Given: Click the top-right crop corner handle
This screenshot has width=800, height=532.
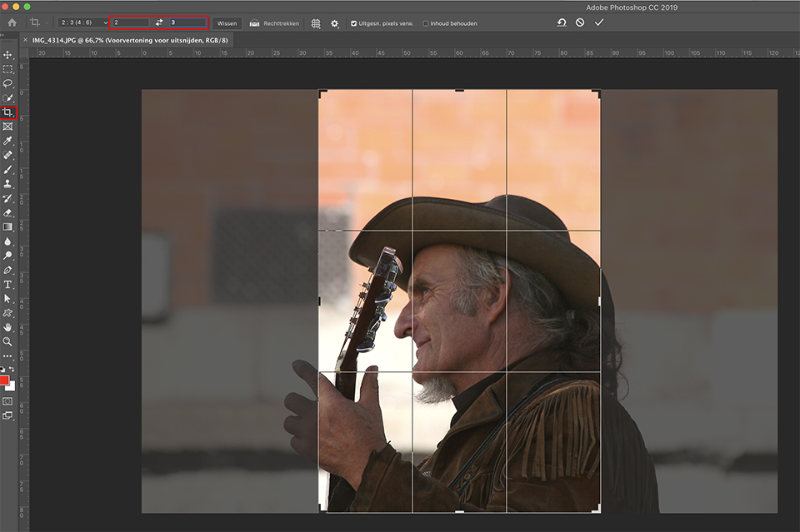Looking at the screenshot, I should (597, 92).
